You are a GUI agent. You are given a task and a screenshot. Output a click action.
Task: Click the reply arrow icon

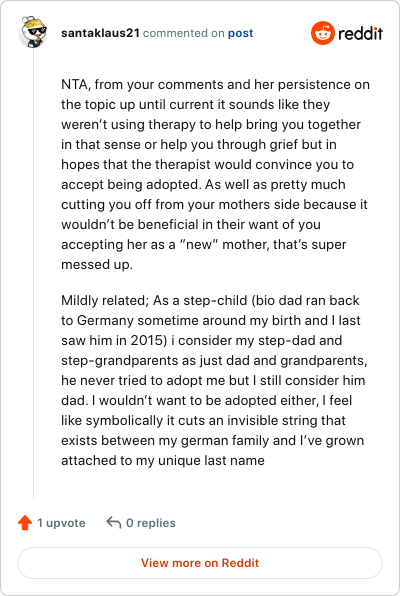pos(114,522)
